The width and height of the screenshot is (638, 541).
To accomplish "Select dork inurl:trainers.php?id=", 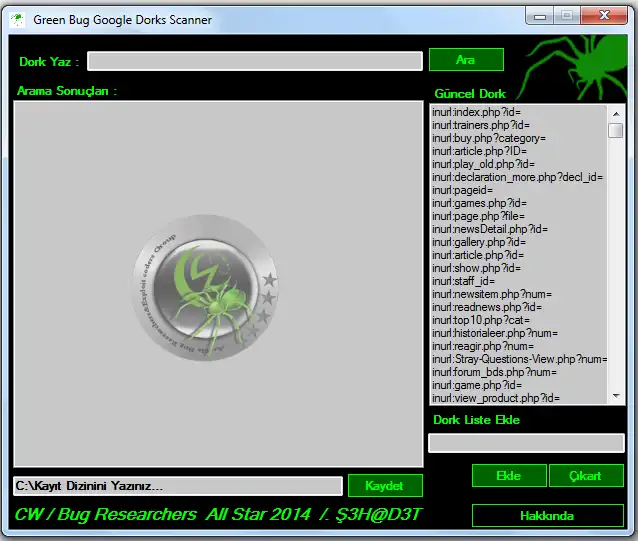I will [481, 125].
